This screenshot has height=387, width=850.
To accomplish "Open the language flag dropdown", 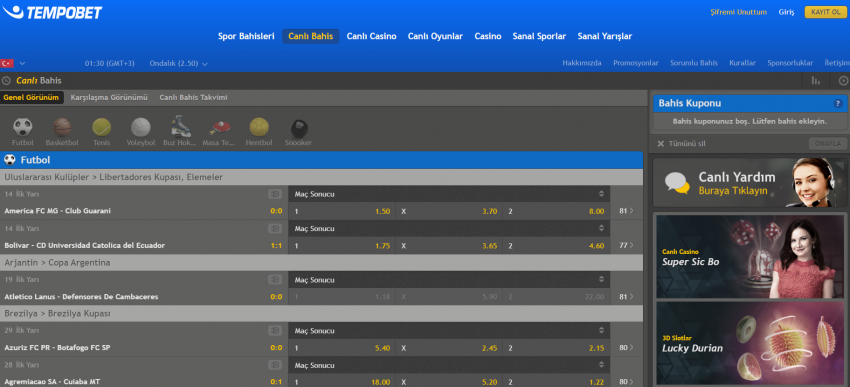I will tap(13, 63).
